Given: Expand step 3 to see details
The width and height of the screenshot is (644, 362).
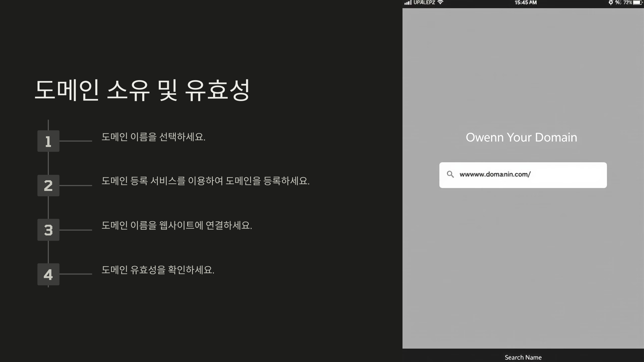Looking at the screenshot, I should point(48,230).
